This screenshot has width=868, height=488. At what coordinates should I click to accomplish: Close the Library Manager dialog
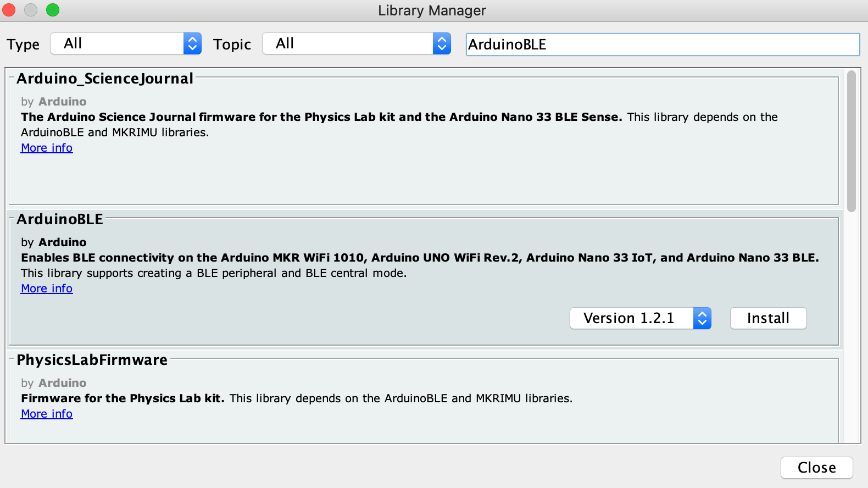click(x=816, y=468)
